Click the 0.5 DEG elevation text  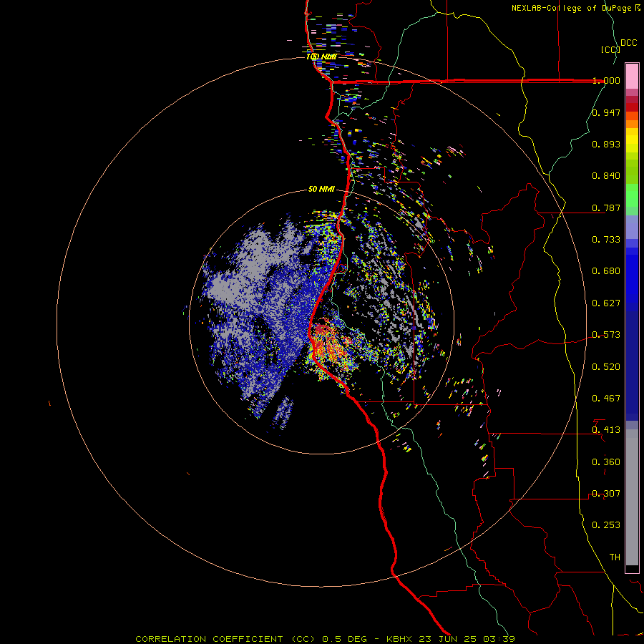344,639
